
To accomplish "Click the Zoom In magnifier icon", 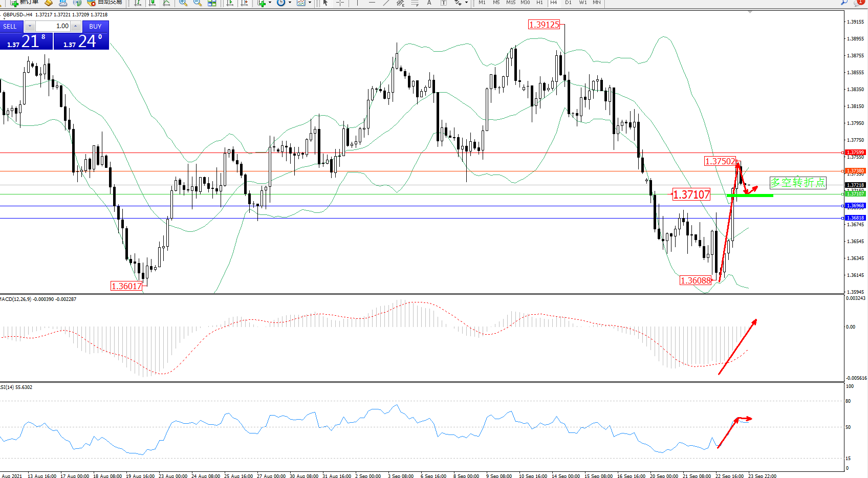I will coord(183,3).
